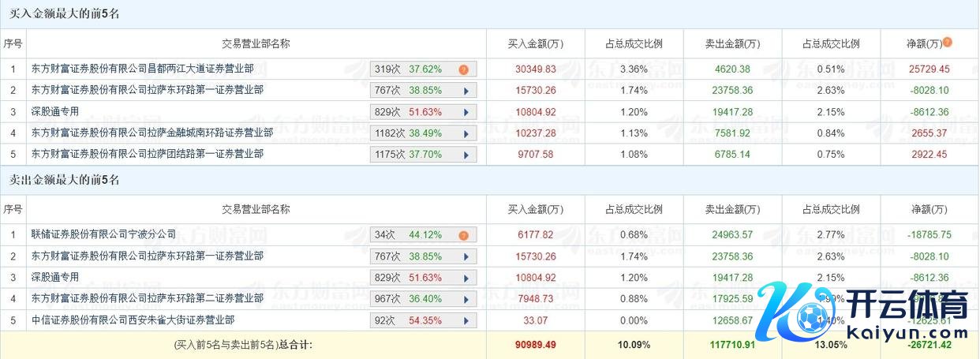
Task: Click the orange icon in the 319次 37.62% box
Action: 464,69
